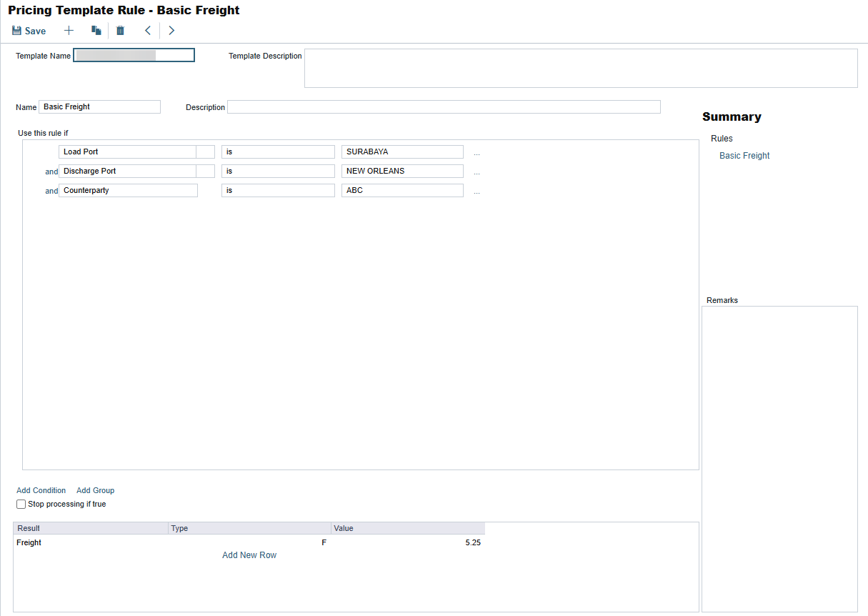Click the plus icon to add new rule

(69, 31)
